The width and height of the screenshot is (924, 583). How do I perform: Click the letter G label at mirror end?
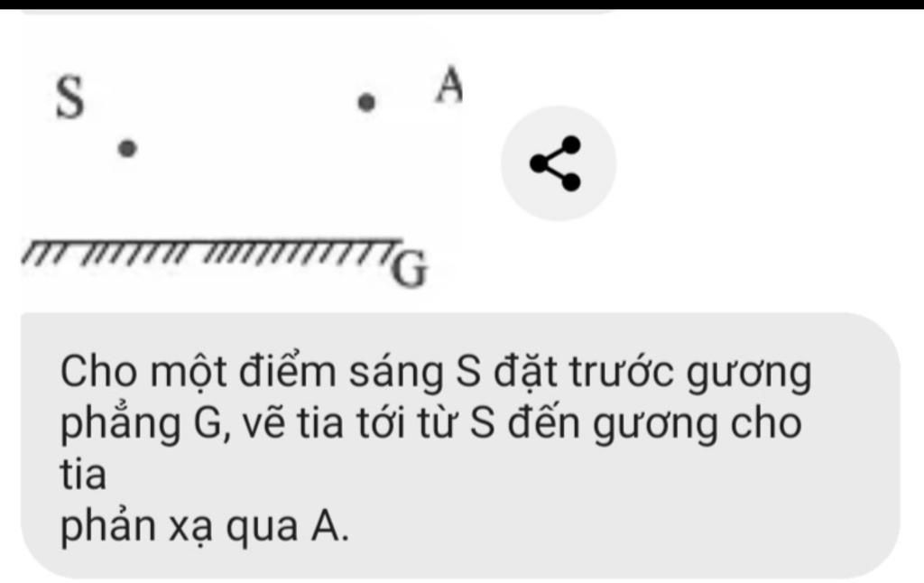click(410, 268)
